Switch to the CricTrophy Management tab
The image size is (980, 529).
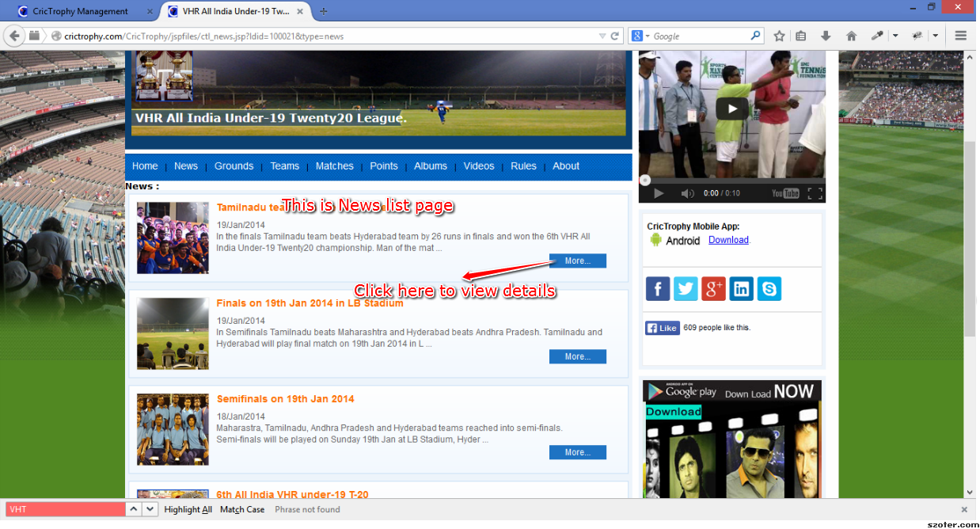click(80, 11)
